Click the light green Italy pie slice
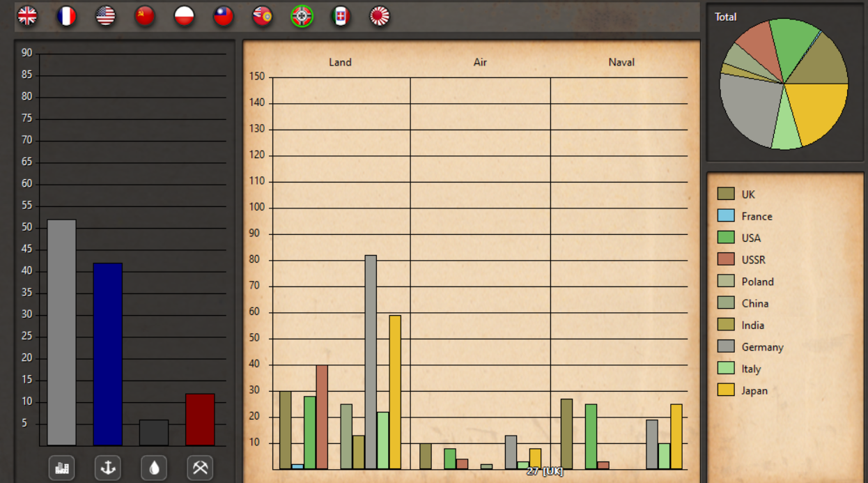The image size is (868, 483). (787, 128)
